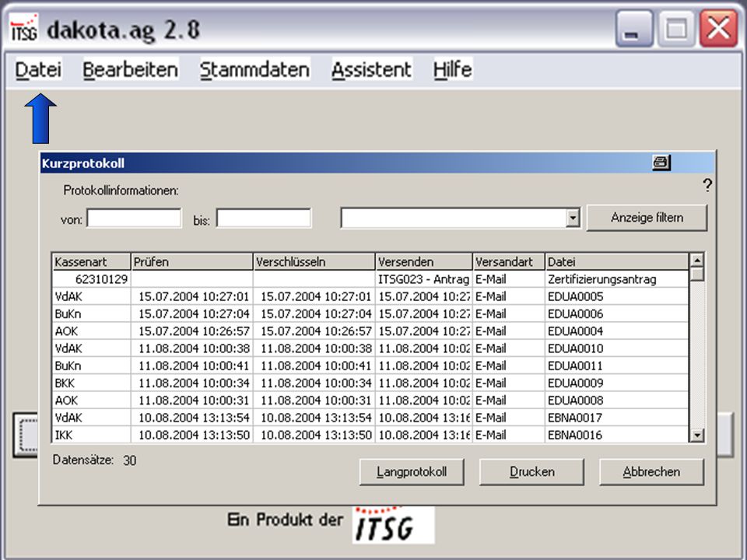The image size is (747, 560).
Task: Click the Versenden column header
Action: pyautogui.click(x=425, y=262)
